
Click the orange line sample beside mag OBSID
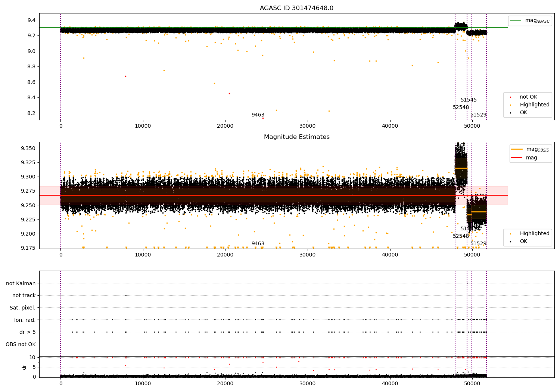pyautogui.click(x=517, y=149)
